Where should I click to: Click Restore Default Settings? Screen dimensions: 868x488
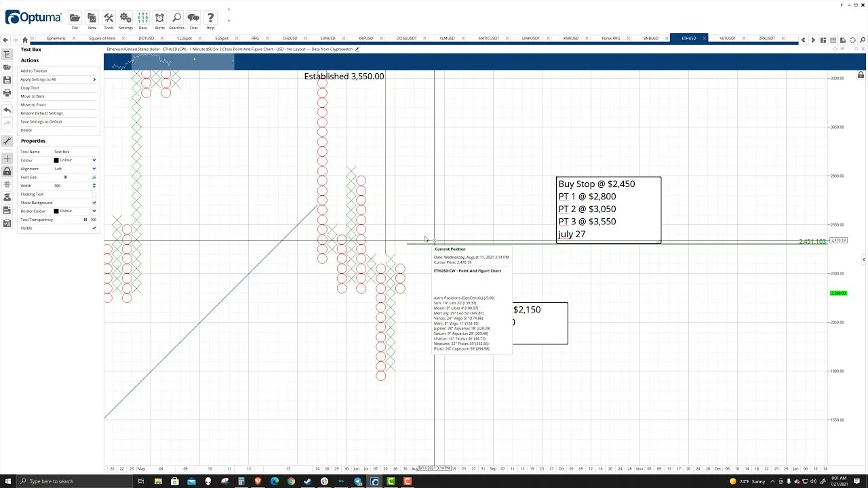coord(41,113)
